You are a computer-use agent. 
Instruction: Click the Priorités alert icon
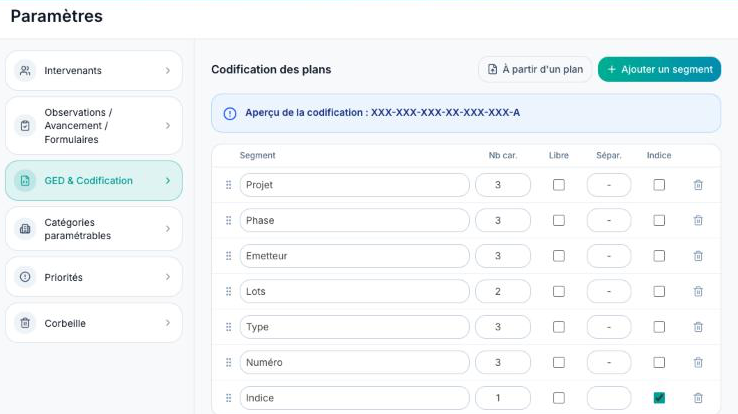click(x=25, y=277)
